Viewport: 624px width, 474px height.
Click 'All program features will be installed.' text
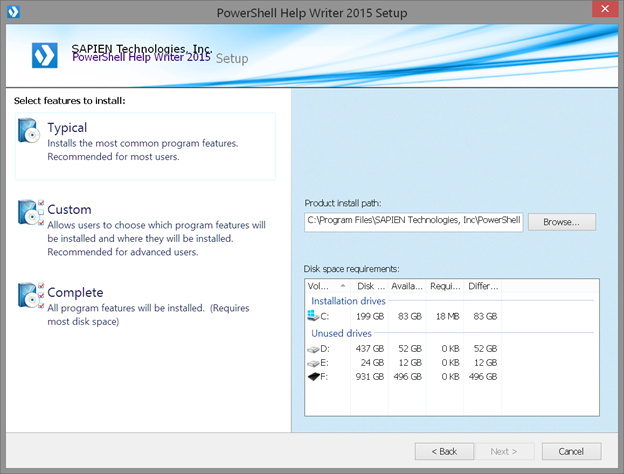tap(126, 308)
